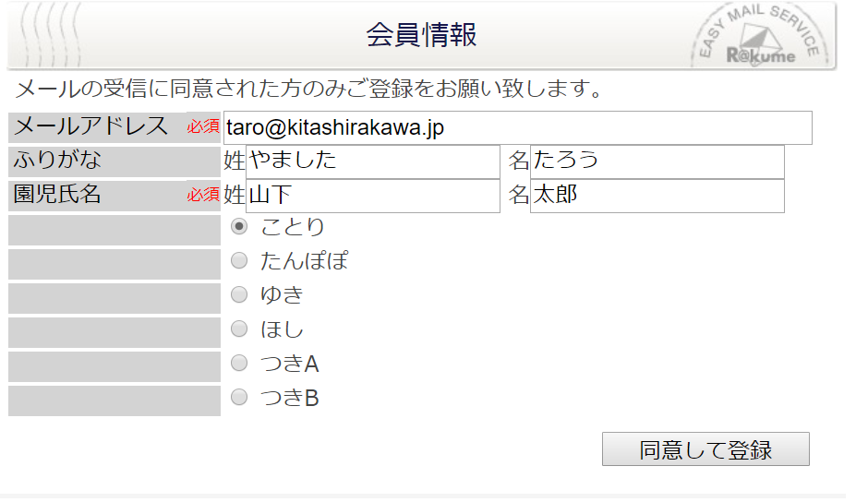868x502 pixels.
Task: Click the ふりがな 姓 field with やました
Action: [x=372, y=161]
